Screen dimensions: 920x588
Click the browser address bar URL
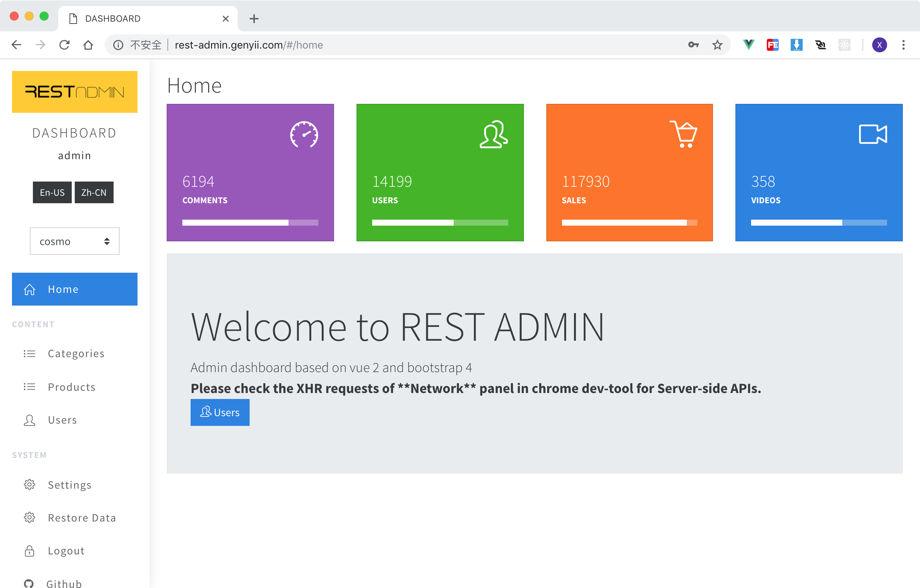tap(248, 45)
